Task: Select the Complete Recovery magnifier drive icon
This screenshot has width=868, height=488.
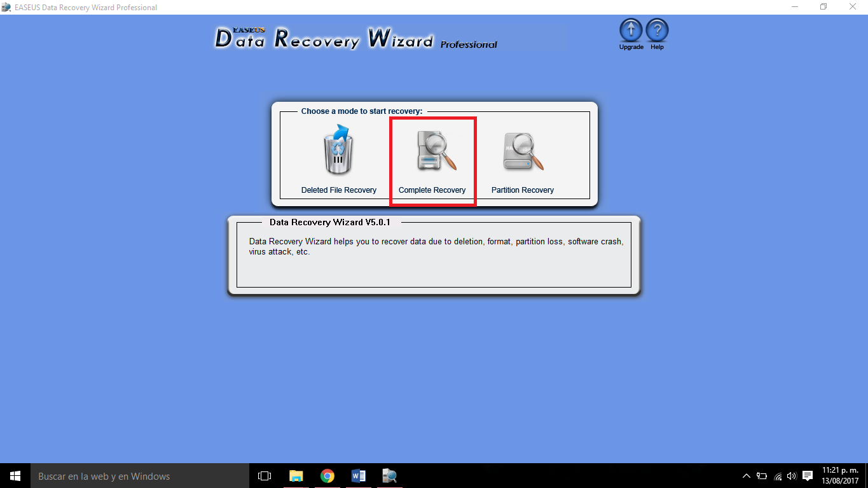Action: pyautogui.click(x=436, y=151)
